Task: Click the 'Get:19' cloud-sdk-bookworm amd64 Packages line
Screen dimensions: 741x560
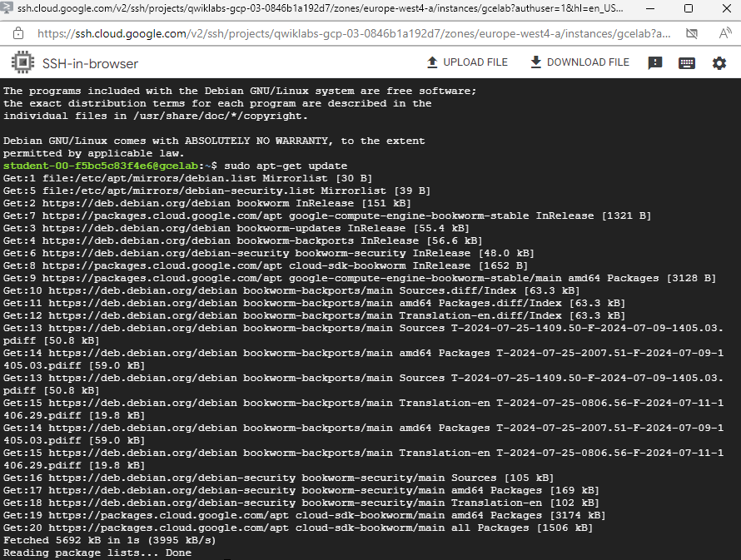Action: [x=305, y=515]
